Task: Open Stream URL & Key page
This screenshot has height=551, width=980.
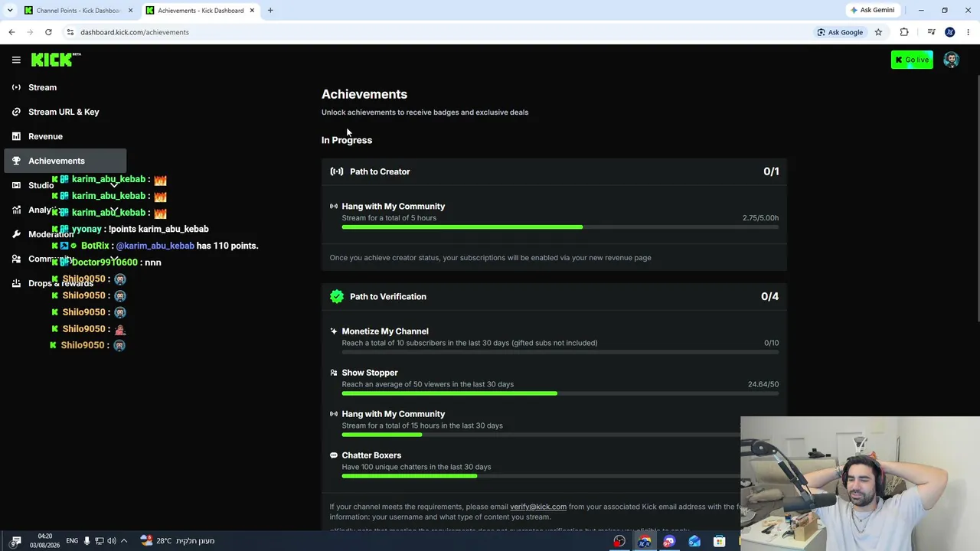Action: pyautogui.click(x=65, y=112)
